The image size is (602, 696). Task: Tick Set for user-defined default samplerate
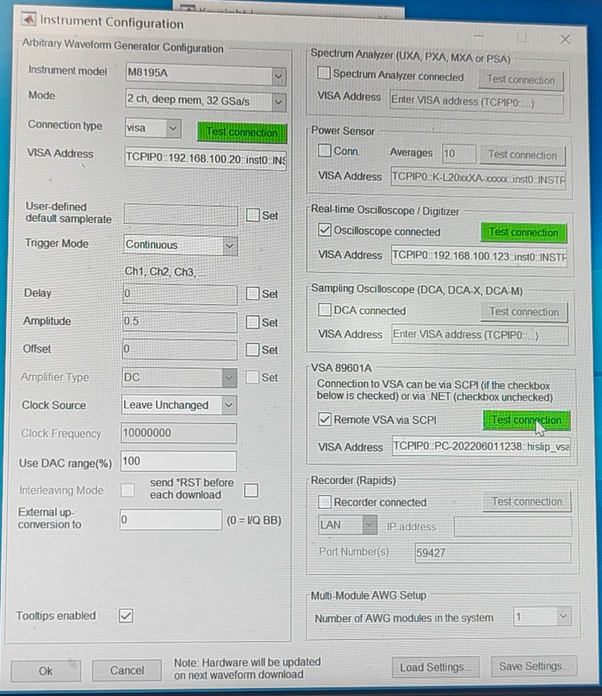(253, 215)
